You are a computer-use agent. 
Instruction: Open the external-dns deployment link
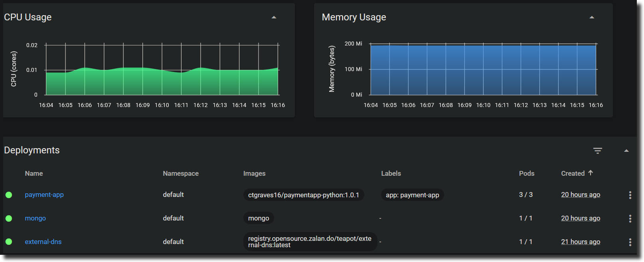coord(43,242)
